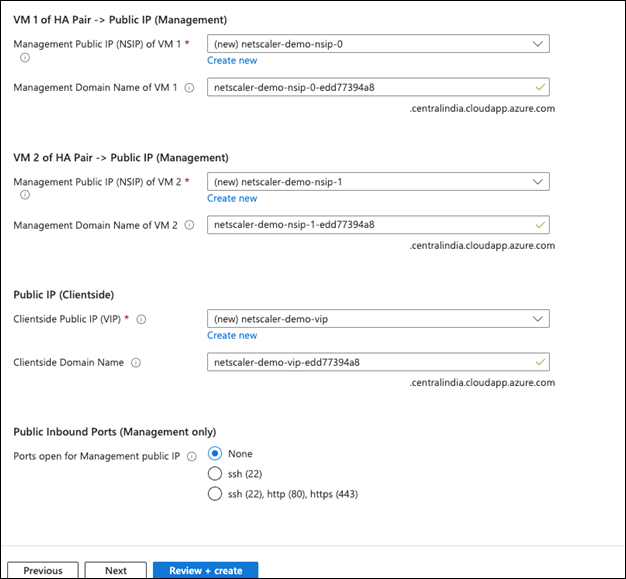Screen dimensions: 626x579
Task: Open the netscaler-demo-vip public IP dropdown
Action: pos(378,319)
